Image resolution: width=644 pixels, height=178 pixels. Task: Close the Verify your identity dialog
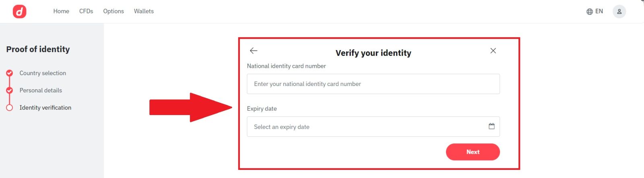pos(493,51)
